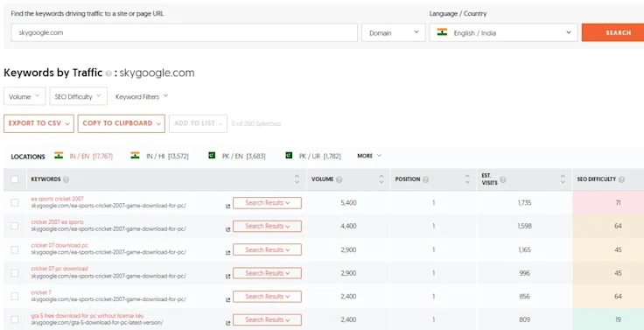Sort table by VOLUME column arrows
Screen dimensions: 644x330
(381, 179)
